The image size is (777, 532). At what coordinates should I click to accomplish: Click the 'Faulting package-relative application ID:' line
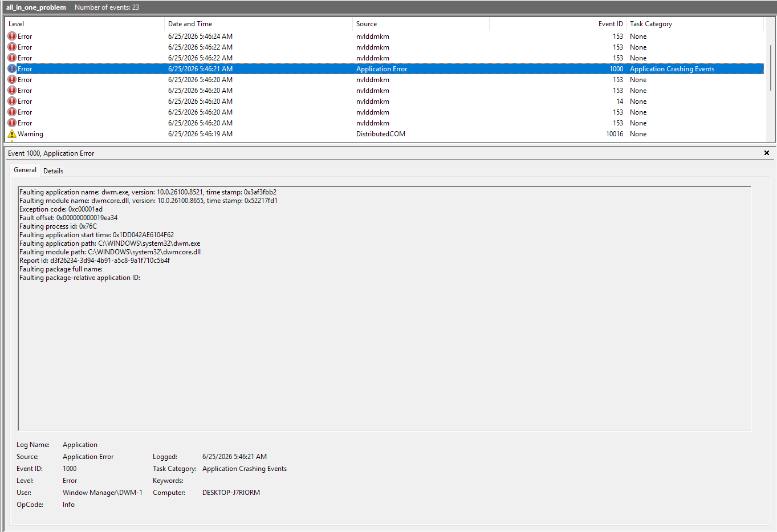coord(80,278)
